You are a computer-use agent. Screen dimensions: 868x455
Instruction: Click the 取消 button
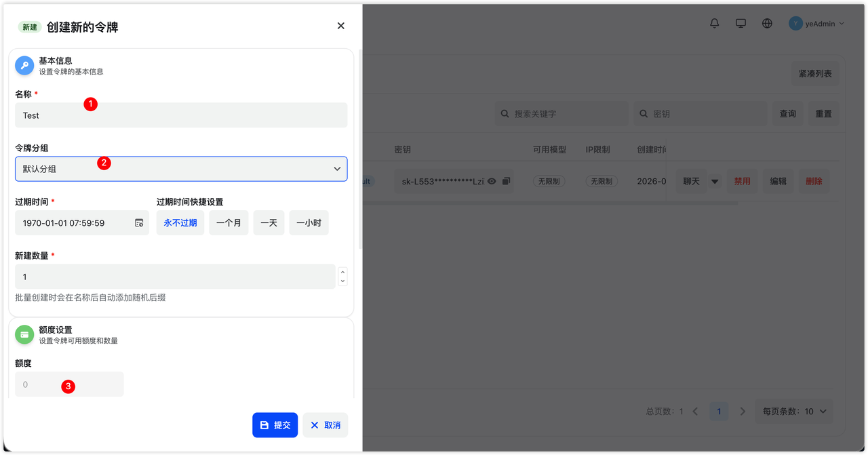[x=325, y=425]
